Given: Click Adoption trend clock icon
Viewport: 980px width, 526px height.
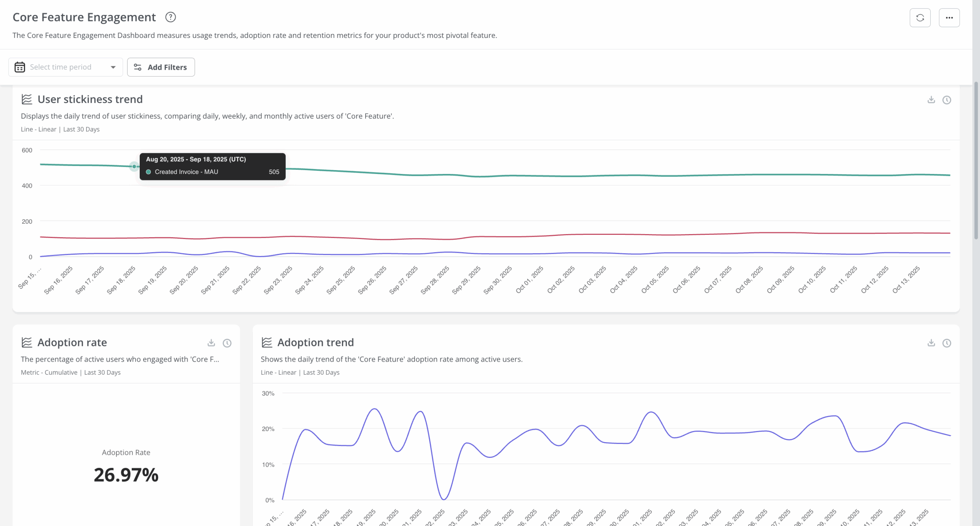Looking at the screenshot, I should pos(946,343).
